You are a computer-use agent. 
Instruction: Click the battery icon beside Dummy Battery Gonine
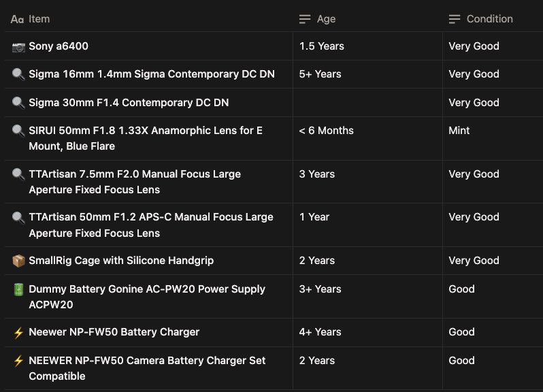18,289
